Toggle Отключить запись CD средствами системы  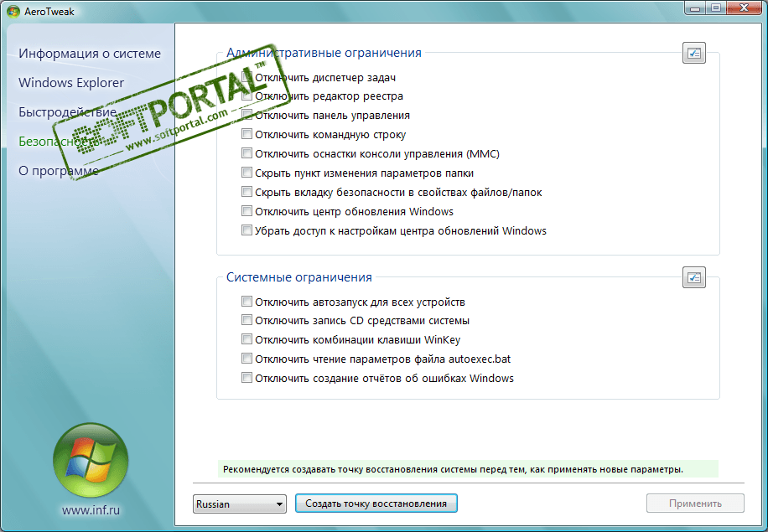click(246, 320)
